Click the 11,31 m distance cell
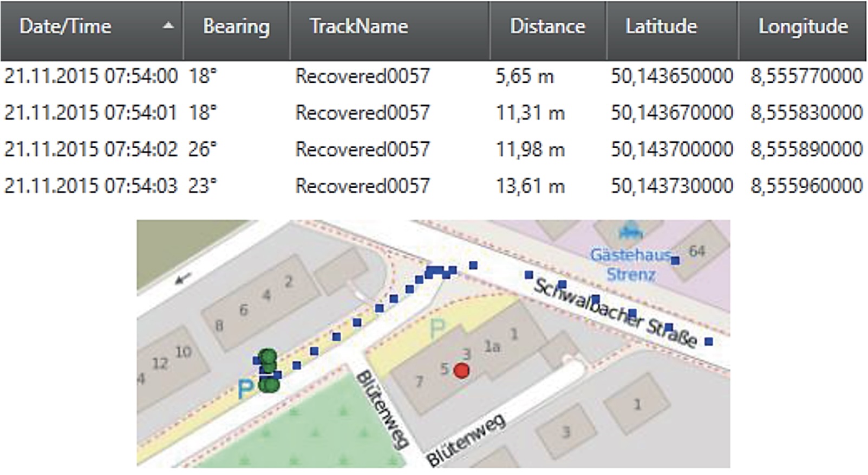This screenshot has height=475, width=868. pos(531,113)
